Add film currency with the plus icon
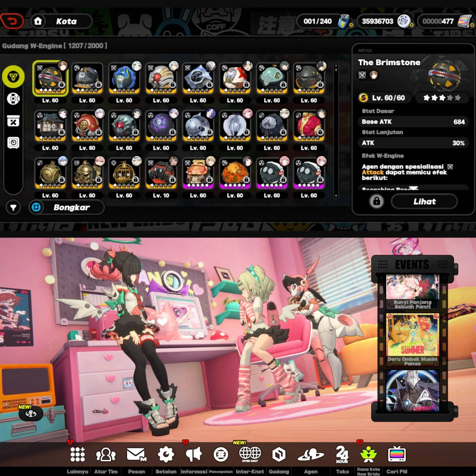This screenshot has width=476, height=476. [472, 25]
